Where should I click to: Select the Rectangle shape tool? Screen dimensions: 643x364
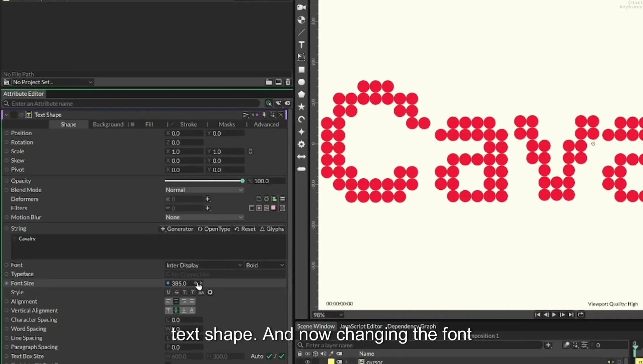[301, 70]
